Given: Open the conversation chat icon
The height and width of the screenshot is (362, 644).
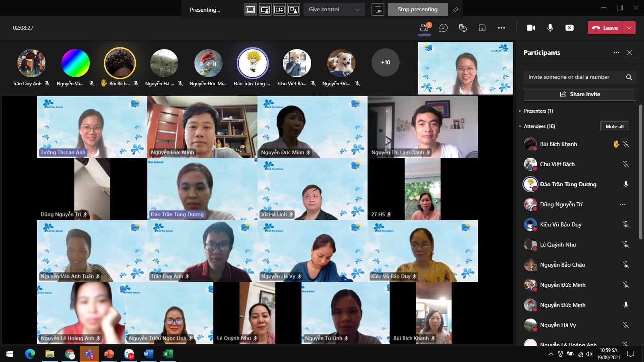Looking at the screenshot, I should point(444,28).
